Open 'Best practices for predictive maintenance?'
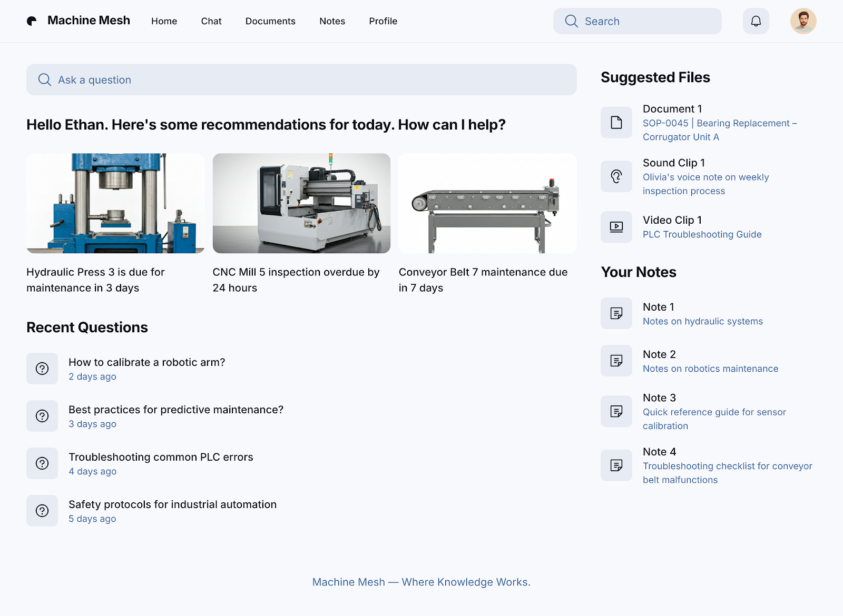 [176, 410]
